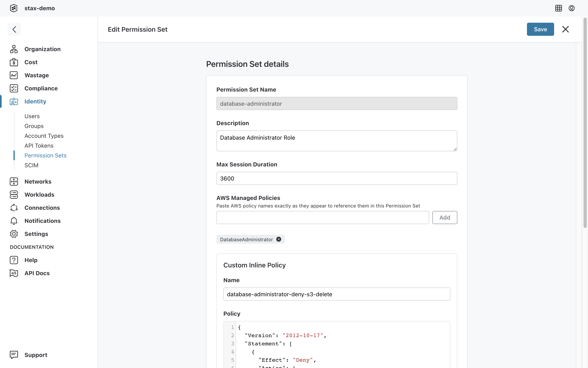The height and width of the screenshot is (368, 588).
Task: Click the Wastage chart icon
Action: pos(14,75)
